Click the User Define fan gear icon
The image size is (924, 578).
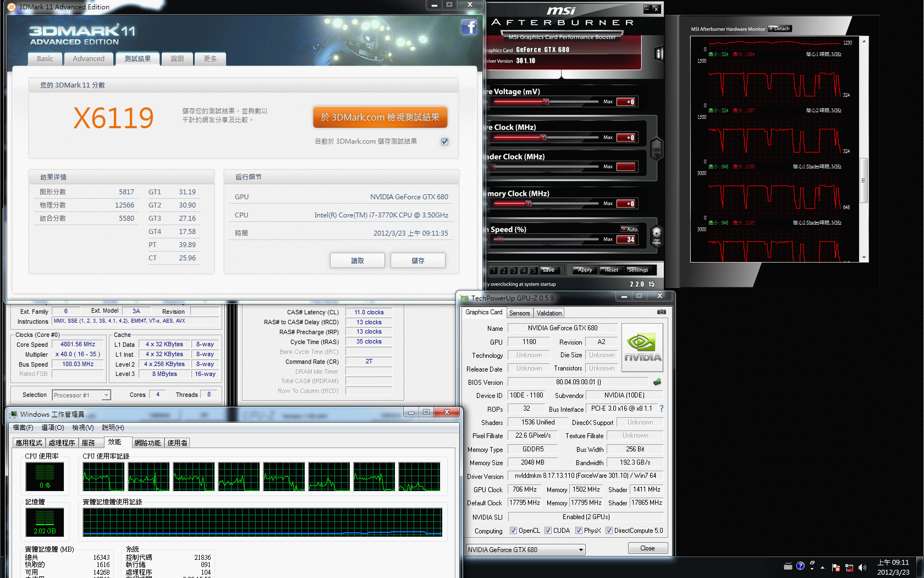[x=656, y=237]
